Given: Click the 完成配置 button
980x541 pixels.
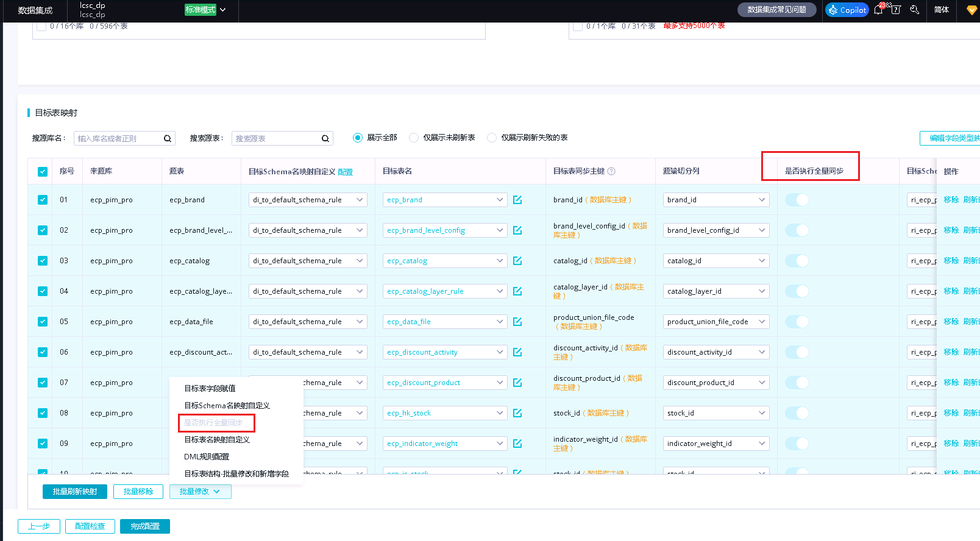Looking at the screenshot, I should pyautogui.click(x=145, y=526).
